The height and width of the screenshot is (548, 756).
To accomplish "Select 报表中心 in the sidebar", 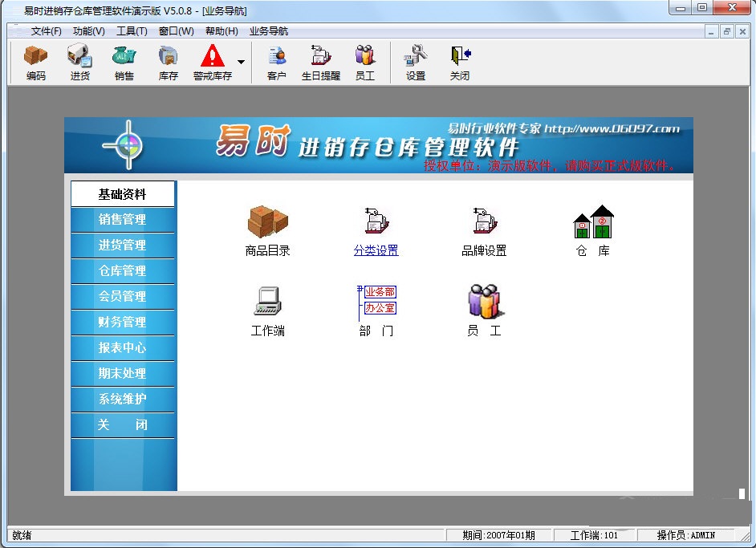I will [123, 347].
